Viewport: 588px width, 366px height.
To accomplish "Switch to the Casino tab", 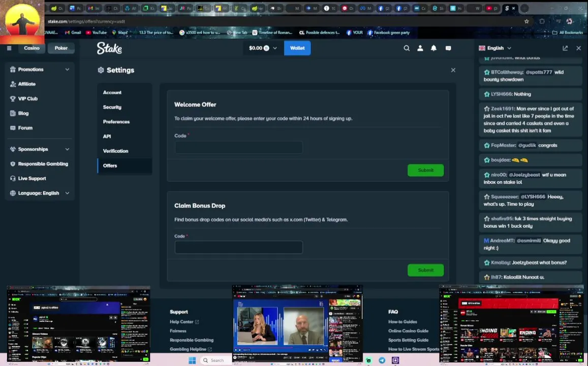I will pos(32,48).
